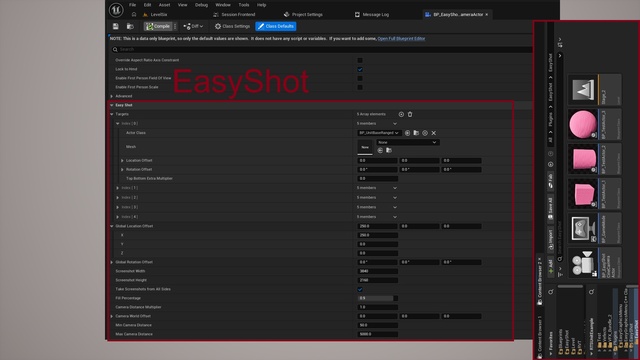Open Class Settings
Screen dimensions: 640x360
pos(232,26)
